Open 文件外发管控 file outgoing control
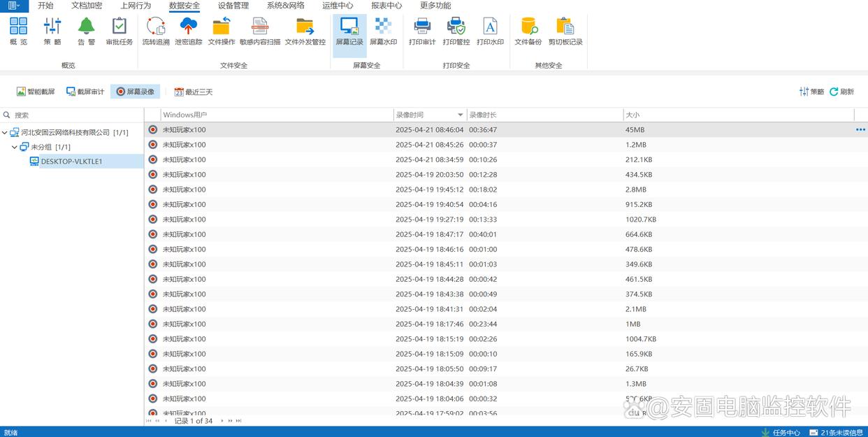This screenshot has width=868, height=437. pos(305,32)
